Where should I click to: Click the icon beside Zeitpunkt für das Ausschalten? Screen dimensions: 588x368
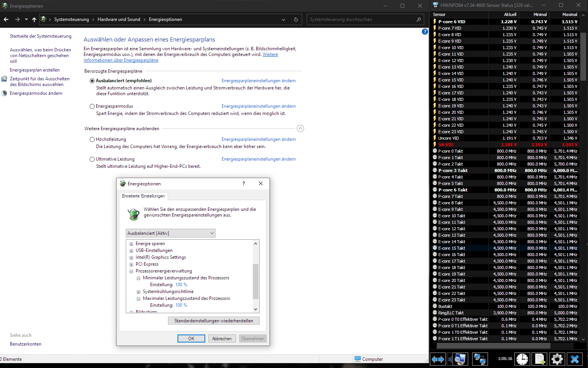4,79
